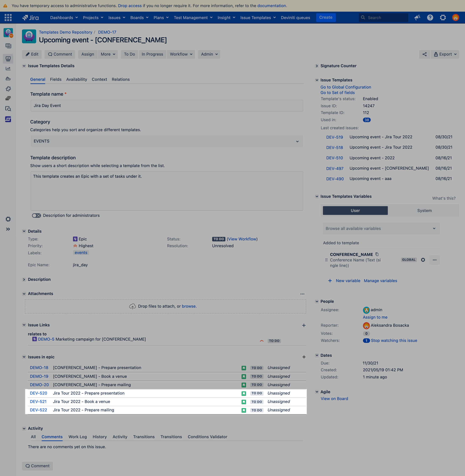
Task: Open the issue search icon in sidebar
Action: [x=8, y=109]
